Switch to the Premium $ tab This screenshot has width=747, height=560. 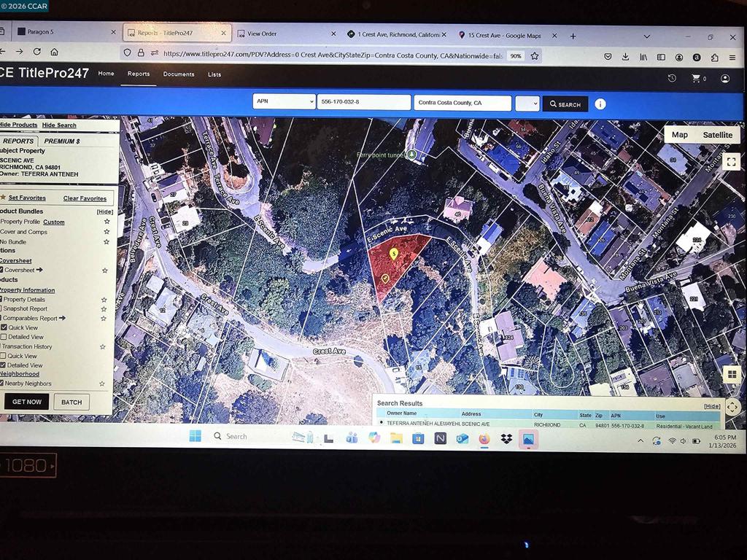(62, 141)
